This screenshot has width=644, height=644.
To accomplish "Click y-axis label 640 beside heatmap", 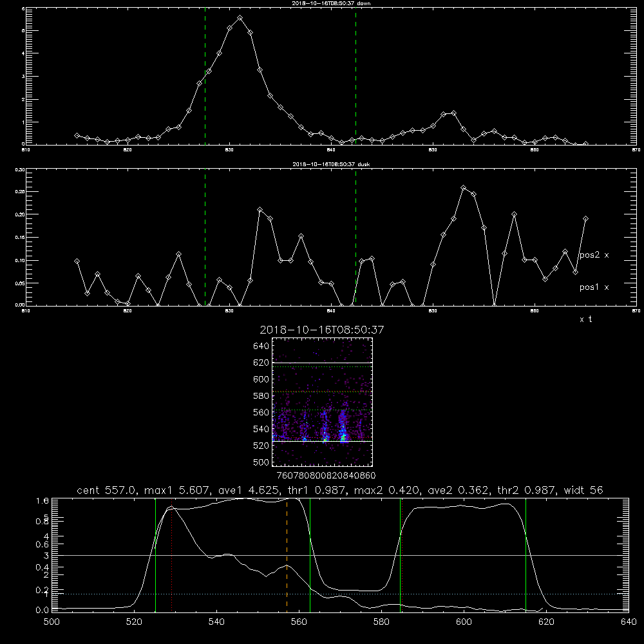I will [x=261, y=346].
